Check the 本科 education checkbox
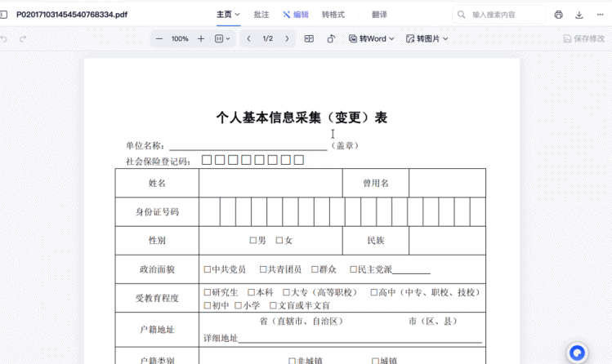This screenshot has height=364, width=612. point(251,292)
